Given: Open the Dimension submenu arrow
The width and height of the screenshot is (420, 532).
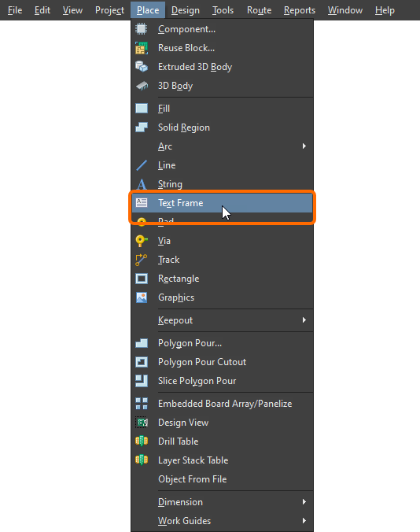Looking at the screenshot, I should 304,502.
